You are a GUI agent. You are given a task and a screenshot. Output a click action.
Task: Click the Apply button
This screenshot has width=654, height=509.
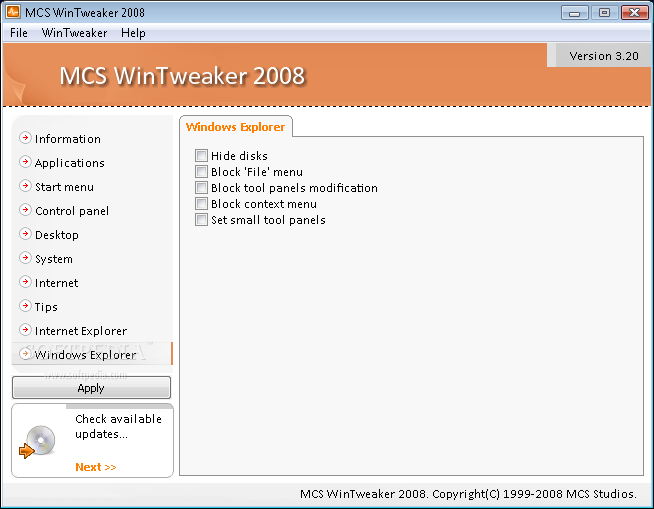pyautogui.click(x=91, y=388)
